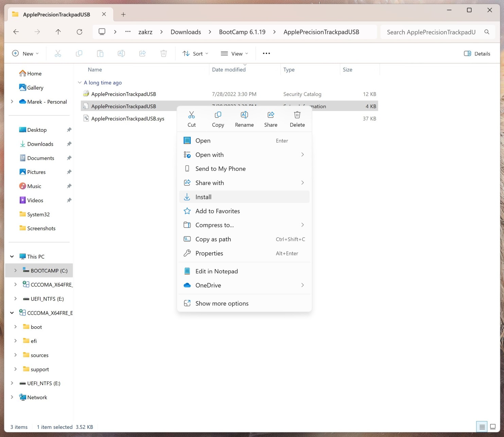Image resolution: width=504 pixels, height=437 pixels.
Task: Click the PC icon in address bar
Action: (102, 32)
